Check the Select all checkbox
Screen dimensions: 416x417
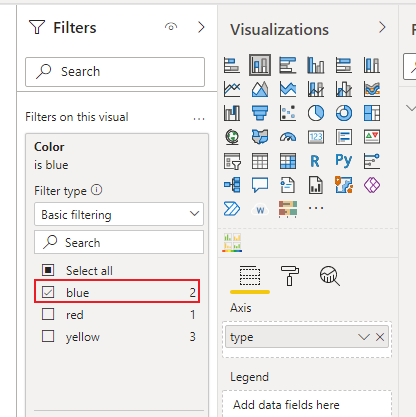pyautogui.click(x=48, y=270)
